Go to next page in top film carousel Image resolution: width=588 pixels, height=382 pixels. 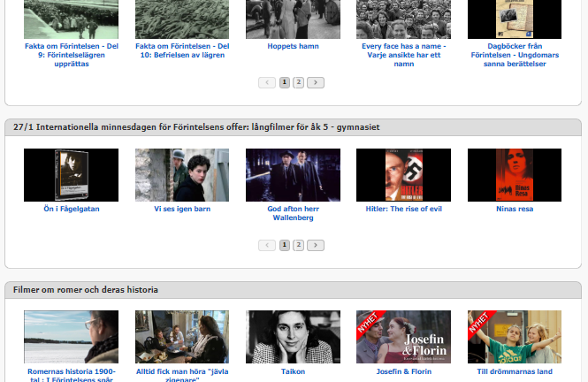316,82
